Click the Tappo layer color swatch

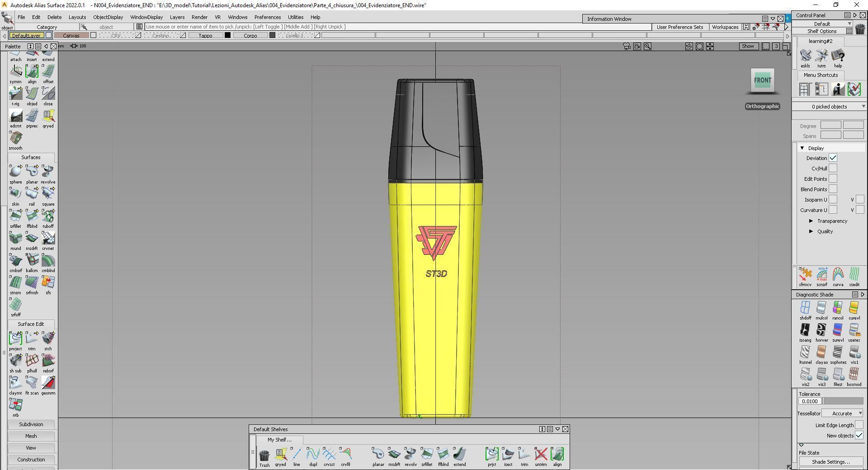click(227, 35)
